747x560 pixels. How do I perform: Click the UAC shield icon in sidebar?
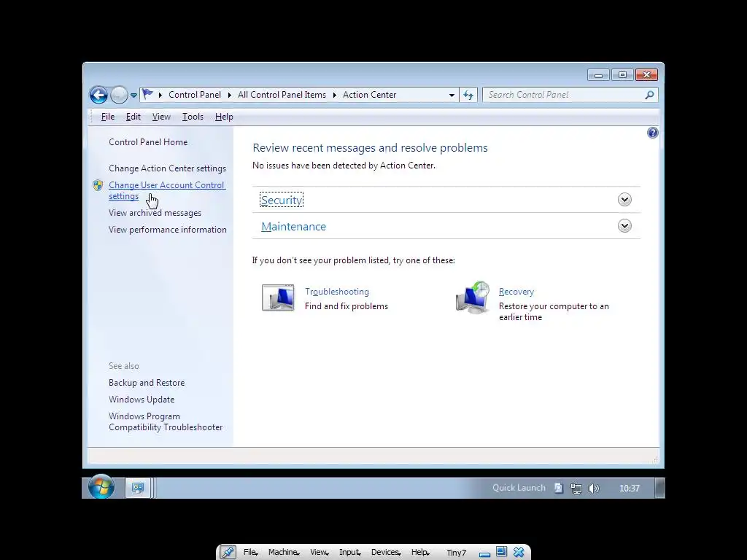pos(98,185)
